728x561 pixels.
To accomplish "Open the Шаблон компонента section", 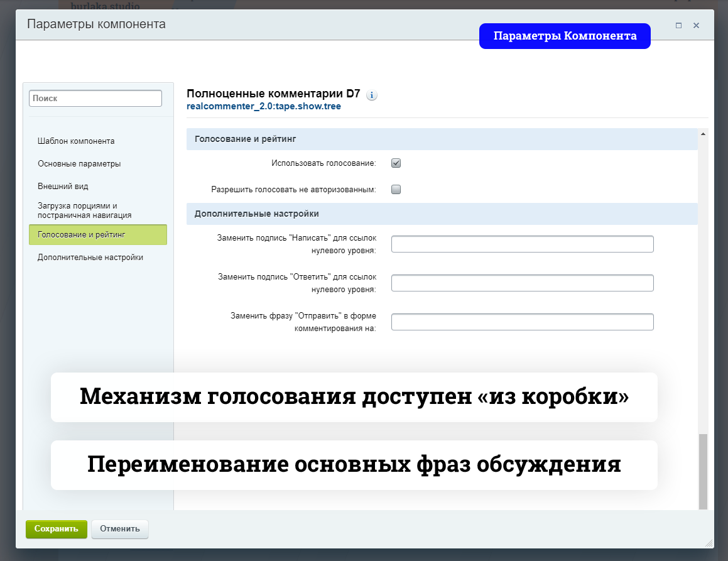I will [76, 141].
